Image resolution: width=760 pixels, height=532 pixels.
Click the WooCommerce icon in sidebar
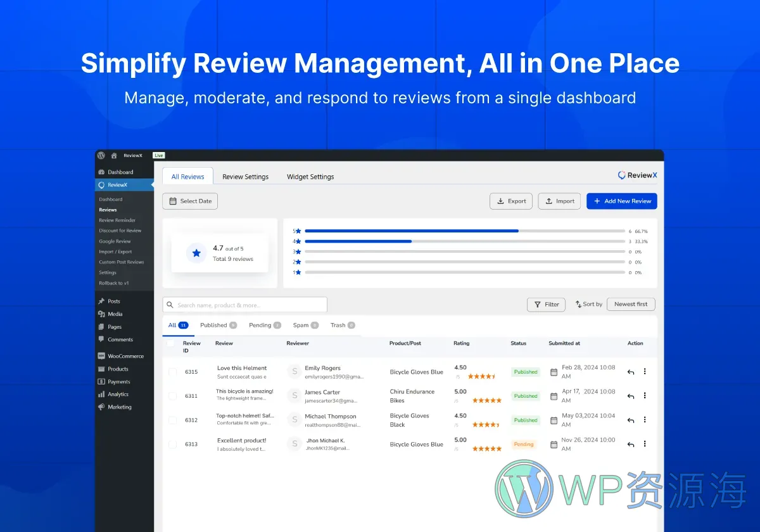(x=101, y=356)
